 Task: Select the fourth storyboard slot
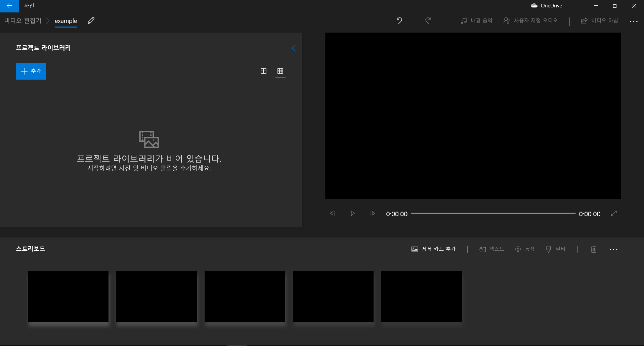(x=333, y=297)
